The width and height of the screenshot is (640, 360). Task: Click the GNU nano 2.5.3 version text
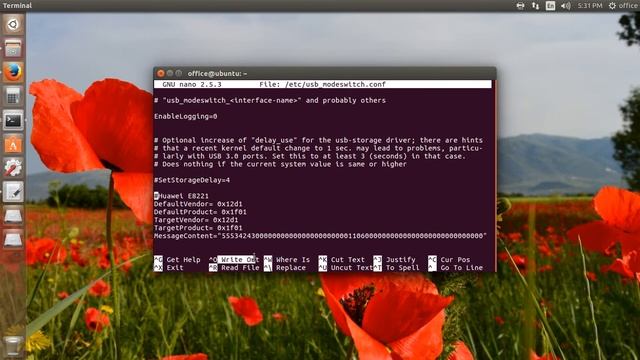[192, 84]
